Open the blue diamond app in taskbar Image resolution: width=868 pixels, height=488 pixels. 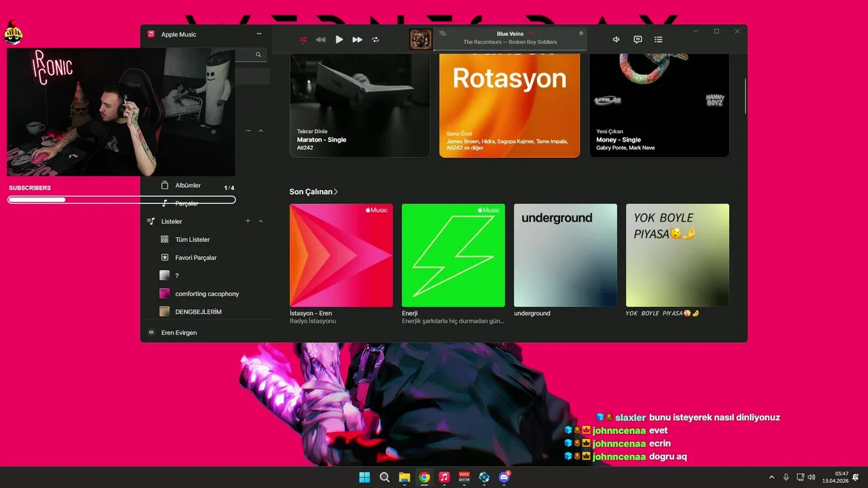click(x=484, y=477)
